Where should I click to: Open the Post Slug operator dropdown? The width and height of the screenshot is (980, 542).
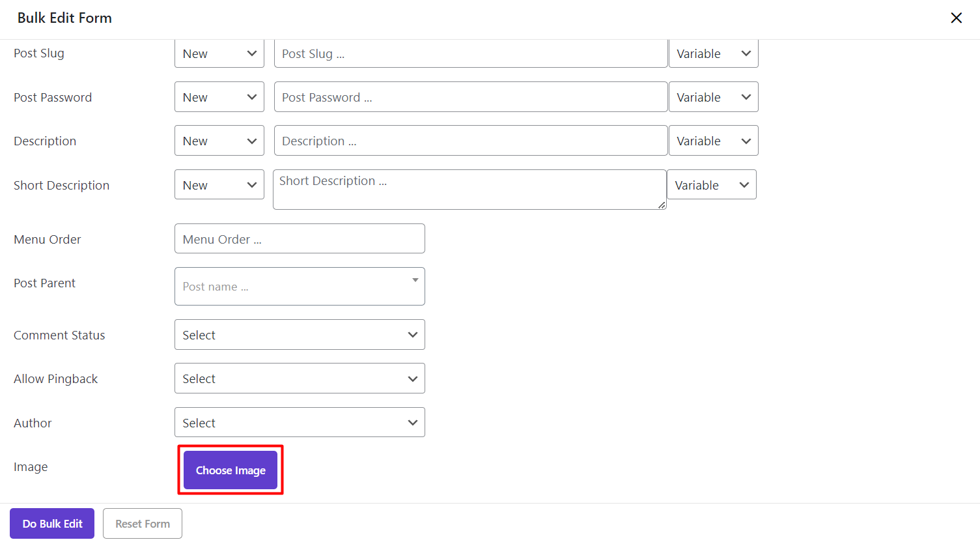[219, 53]
